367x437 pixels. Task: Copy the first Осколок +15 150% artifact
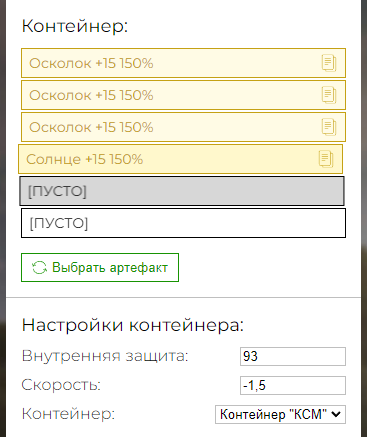tap(329, 63)
